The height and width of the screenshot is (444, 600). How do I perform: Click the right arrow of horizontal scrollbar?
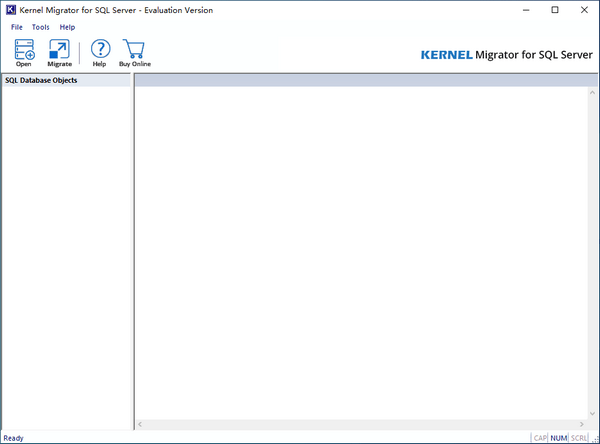[x=580, y=425]
